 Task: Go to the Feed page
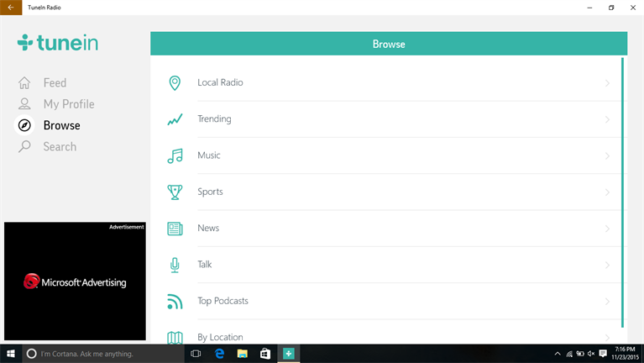pyautogui.click(x=55, y=82)
